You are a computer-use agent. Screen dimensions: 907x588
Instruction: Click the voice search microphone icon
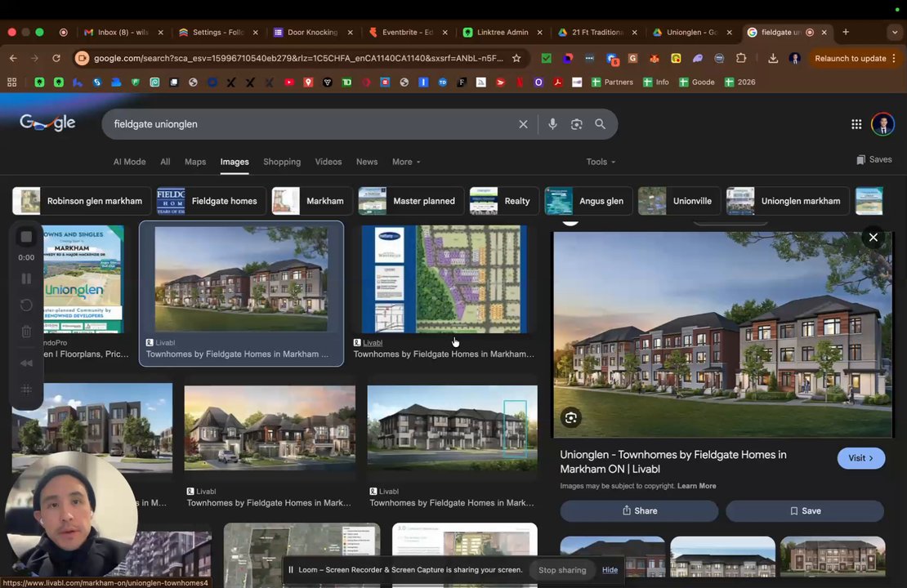(552, 124)
